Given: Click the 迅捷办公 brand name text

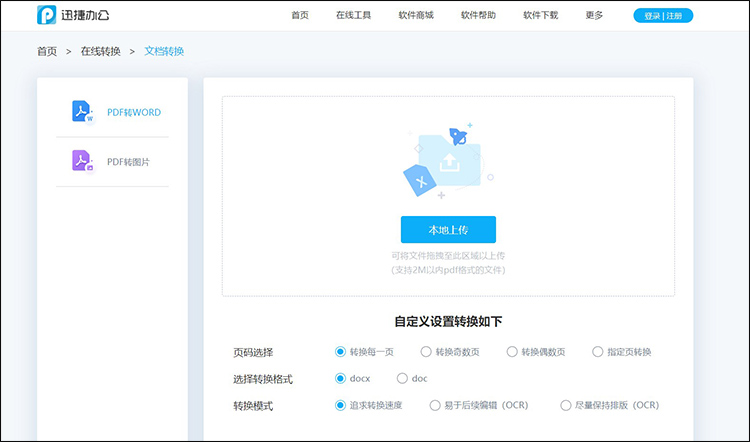Looking at the screenshot, I should coord(85,15).
